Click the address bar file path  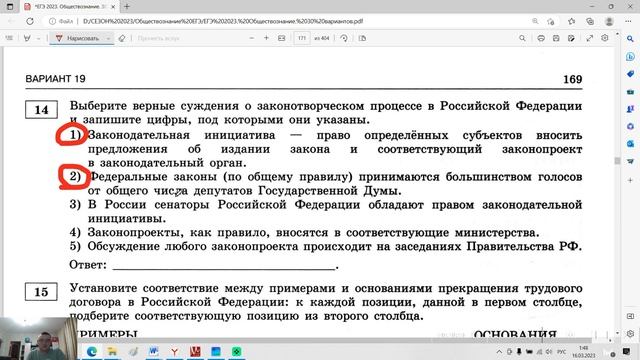click(x=223, y=21)
